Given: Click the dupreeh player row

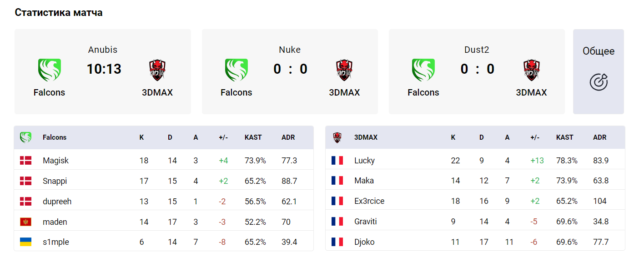Looking at the screenshot, I should click(164, 201).
